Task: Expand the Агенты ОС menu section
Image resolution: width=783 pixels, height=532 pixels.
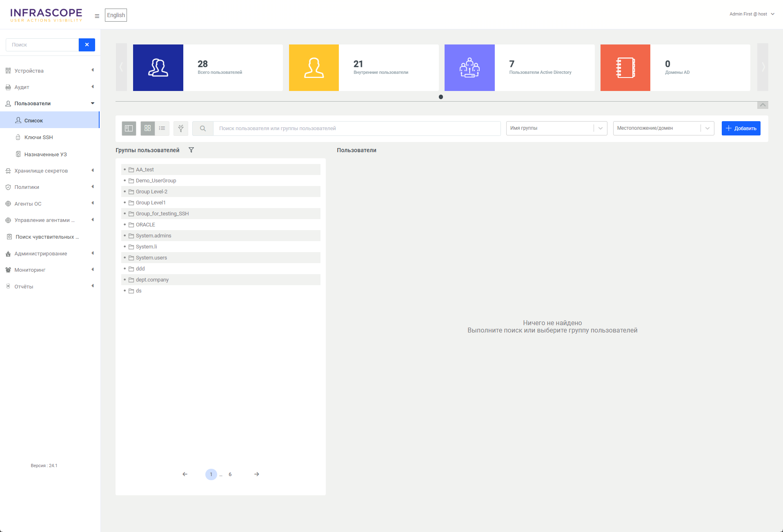Action: (50, 204)
